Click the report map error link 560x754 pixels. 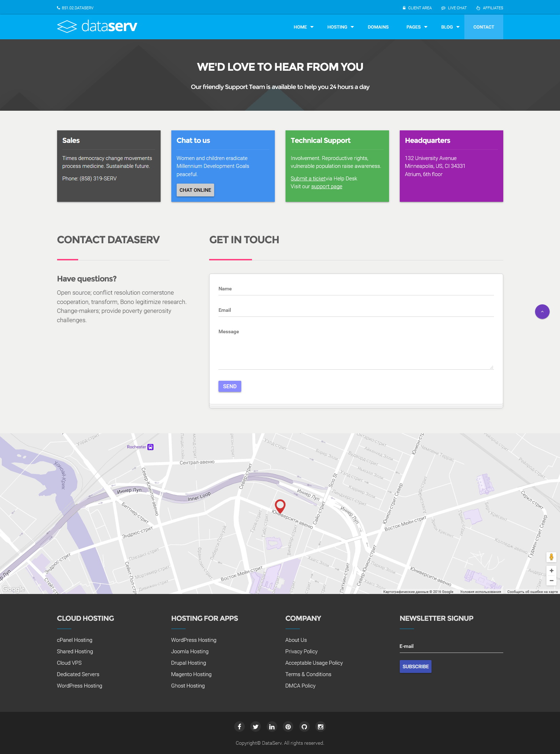click(x=533, y=592)
